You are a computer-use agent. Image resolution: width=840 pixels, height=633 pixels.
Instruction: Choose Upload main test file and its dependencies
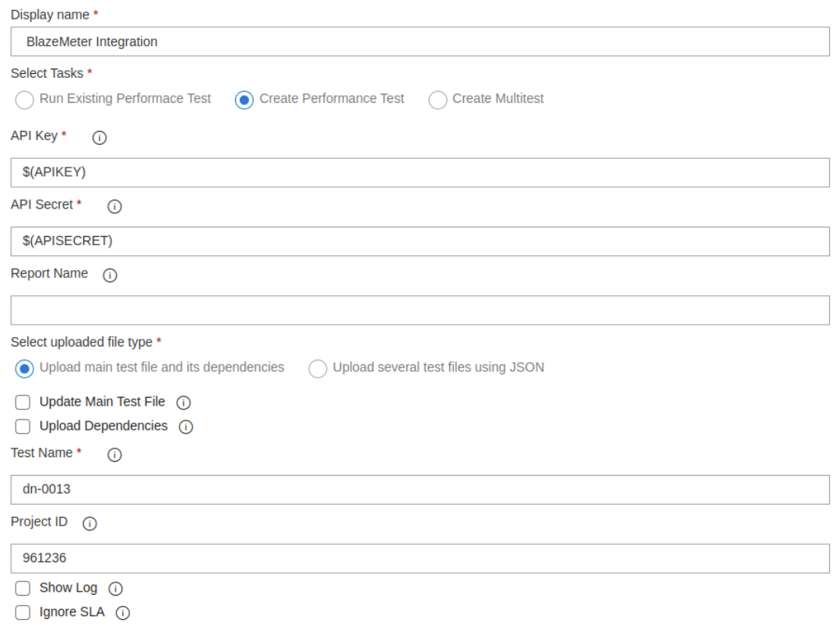(x=24, y=369)
